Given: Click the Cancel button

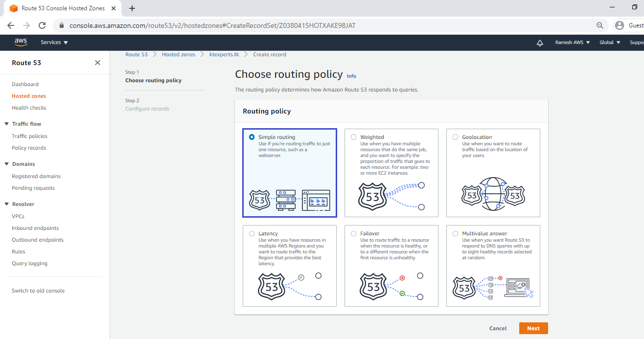Looking at the screenshot, I should (x=498, y=328).
